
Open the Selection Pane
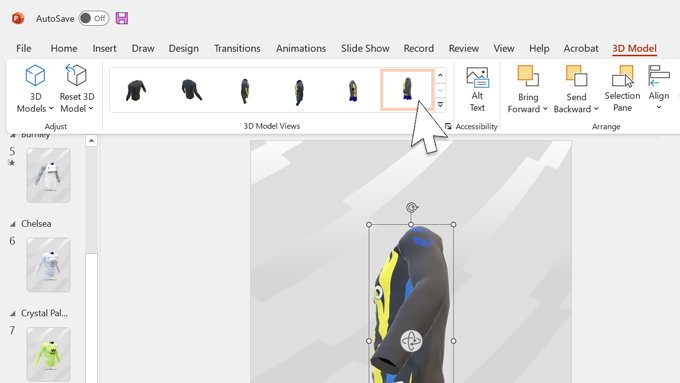tap(622, 89)
